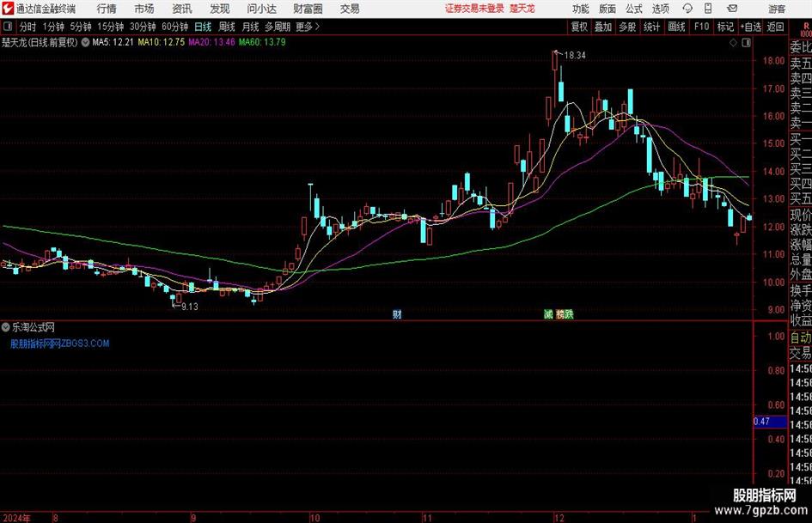Click the 乐淘公式网 indicator name
This screenshot has height=523, width=812.
[34, 327]
